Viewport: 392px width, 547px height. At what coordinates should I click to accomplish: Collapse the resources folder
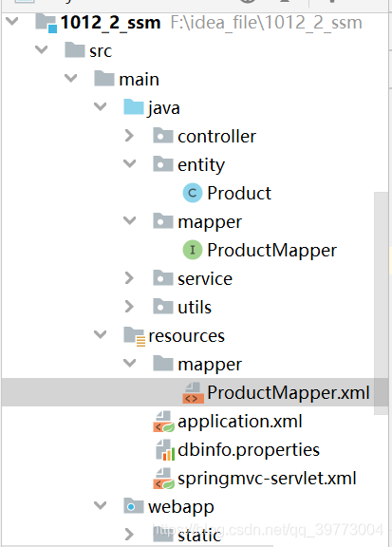tap(100, 334)
